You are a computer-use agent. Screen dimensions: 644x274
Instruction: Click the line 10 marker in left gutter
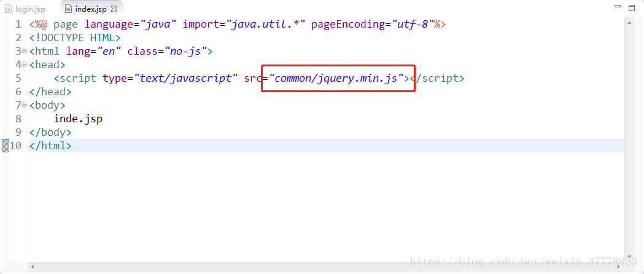click(x=6, y=146)
